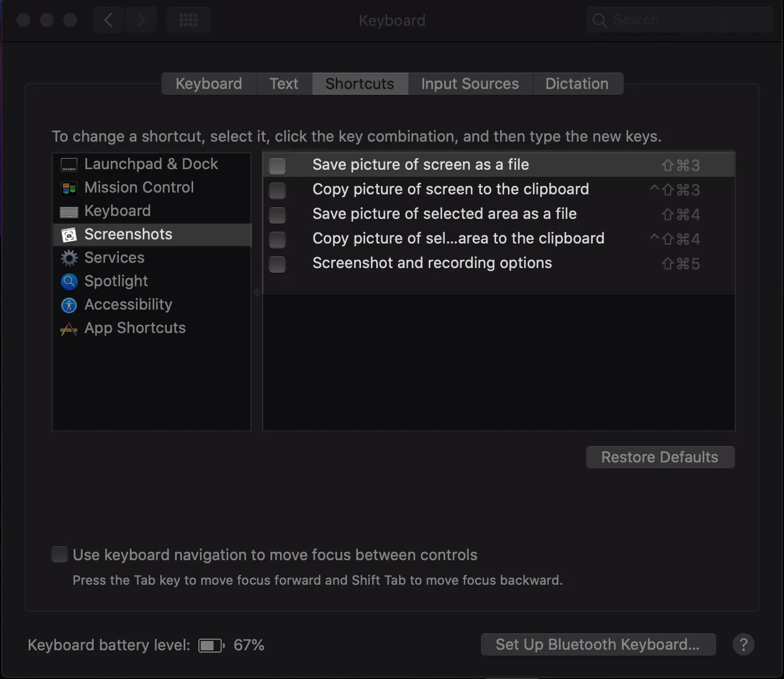
Task: Click the ⇧⌘4 key combination
Action: pos(680,215)
